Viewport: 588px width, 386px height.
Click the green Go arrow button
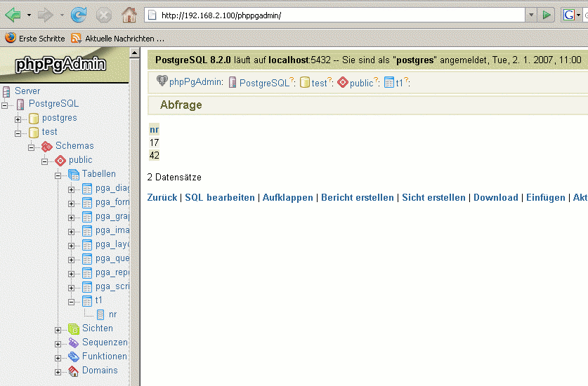547,15
